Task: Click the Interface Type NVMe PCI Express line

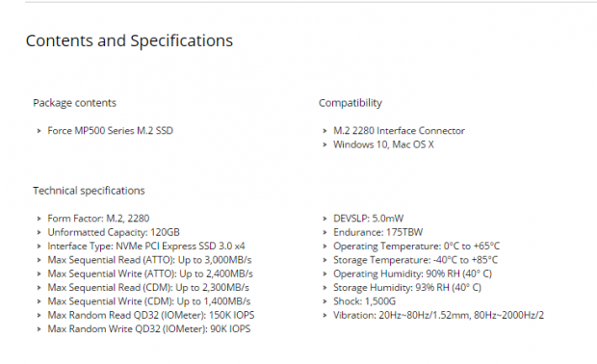Action: point(146,246)
